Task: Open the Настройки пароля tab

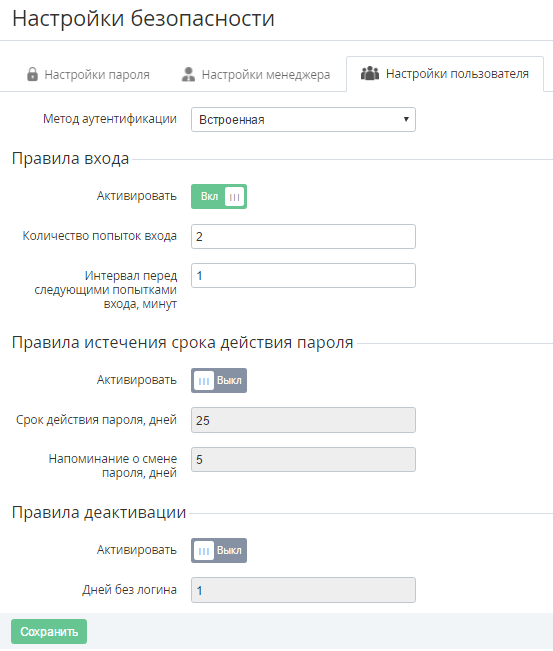Action: (x=88, y=74)
